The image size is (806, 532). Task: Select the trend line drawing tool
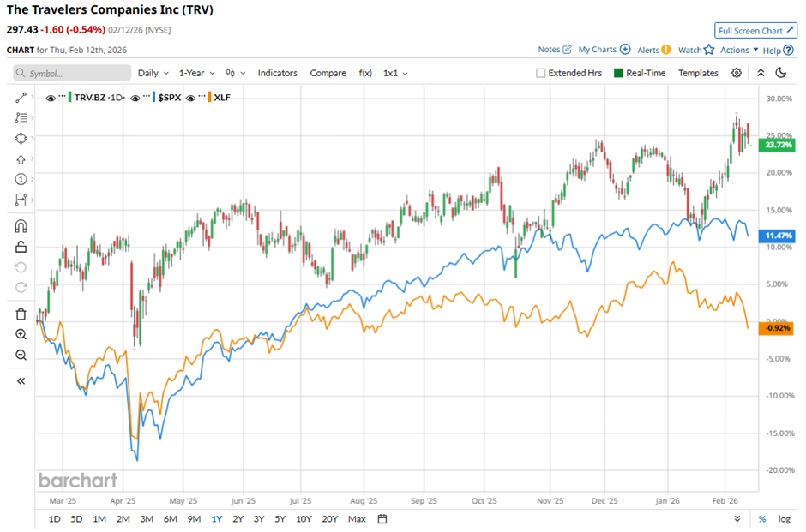coord(21,98)
